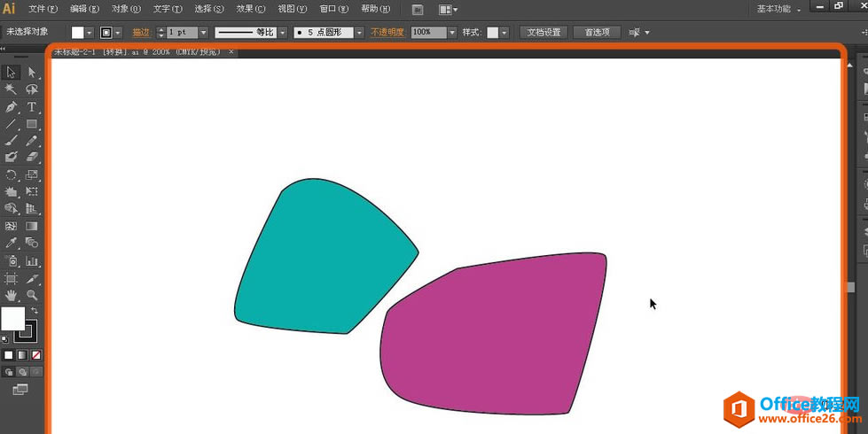Select the Line Segment tool
Screen dimensions: 868x434
(x=11, y=124)
